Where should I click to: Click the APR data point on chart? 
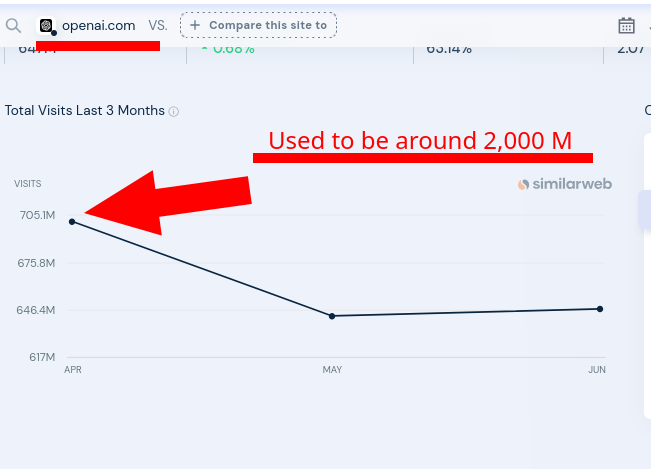pyautogui.click(x=72, y=222)
